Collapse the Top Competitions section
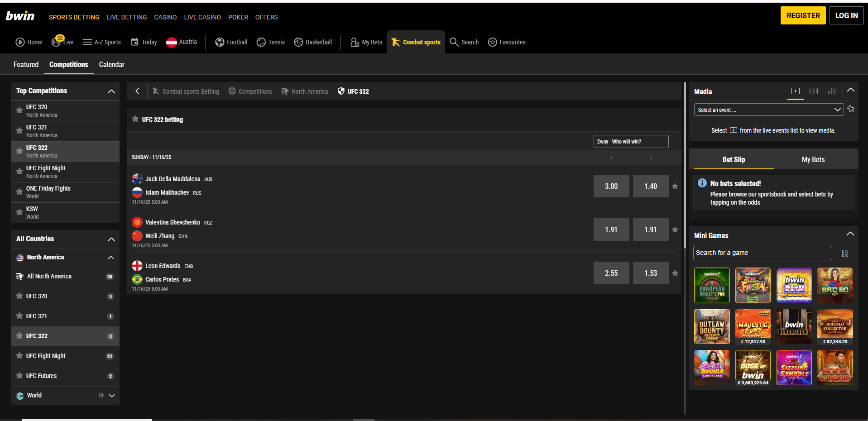868x421 pixels. [111, 91]
